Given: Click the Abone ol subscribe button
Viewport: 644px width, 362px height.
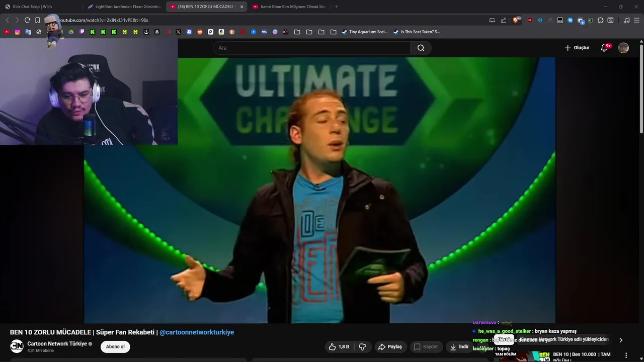Looking at the screenshot, I should click(115, 346).
